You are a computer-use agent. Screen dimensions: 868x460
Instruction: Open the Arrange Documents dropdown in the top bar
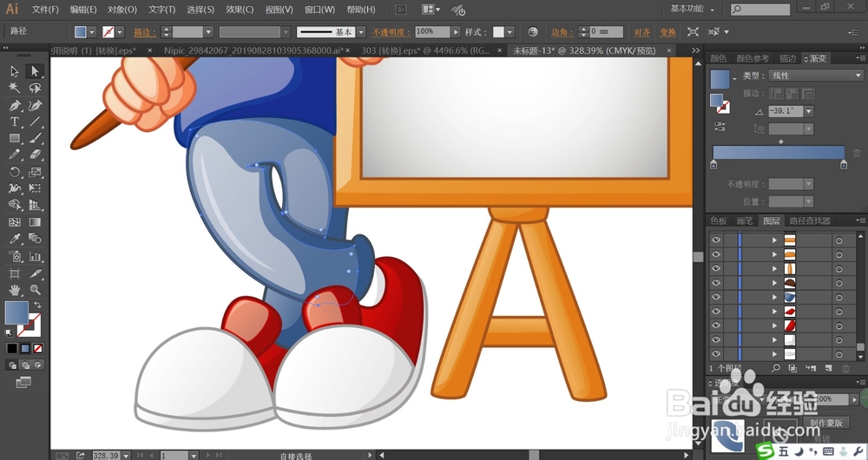tap(431, 10)
